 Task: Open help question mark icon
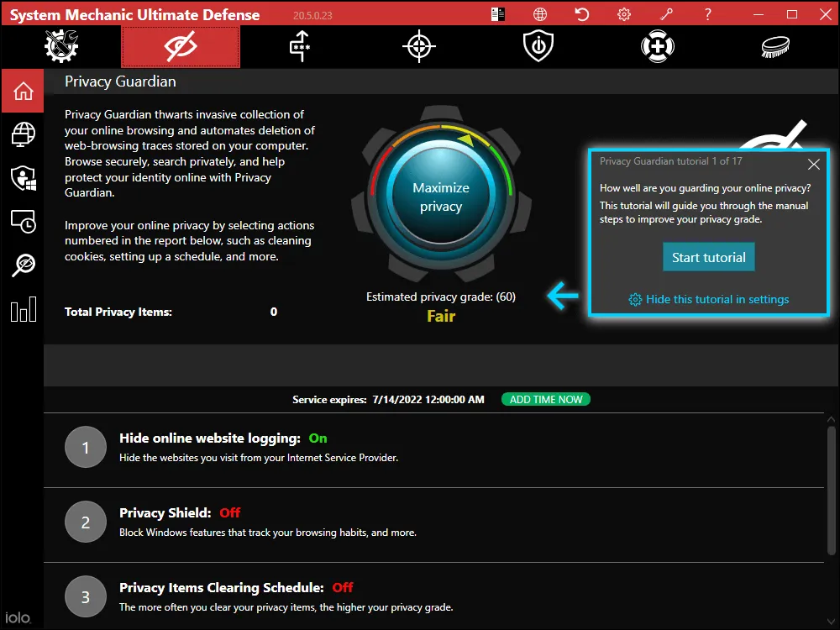(x=707, y=14)
